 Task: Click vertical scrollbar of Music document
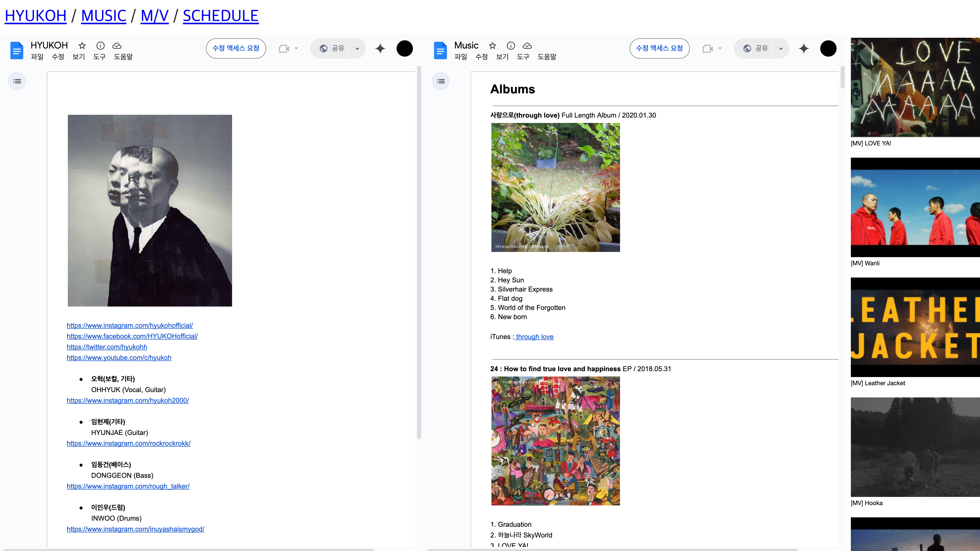843,77
